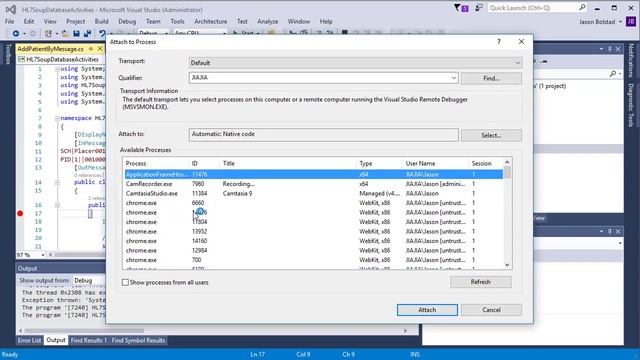The image size is (640, 360).
Task: Open the account dropdown next to Jason Bolstad
Action: click(x=620, y=22)
